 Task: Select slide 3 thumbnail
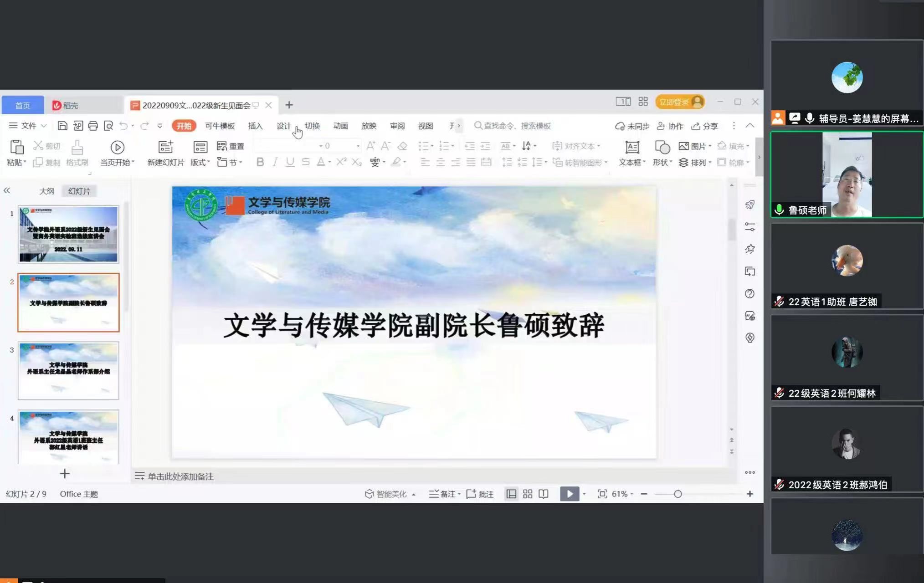(x=68, y=371)
